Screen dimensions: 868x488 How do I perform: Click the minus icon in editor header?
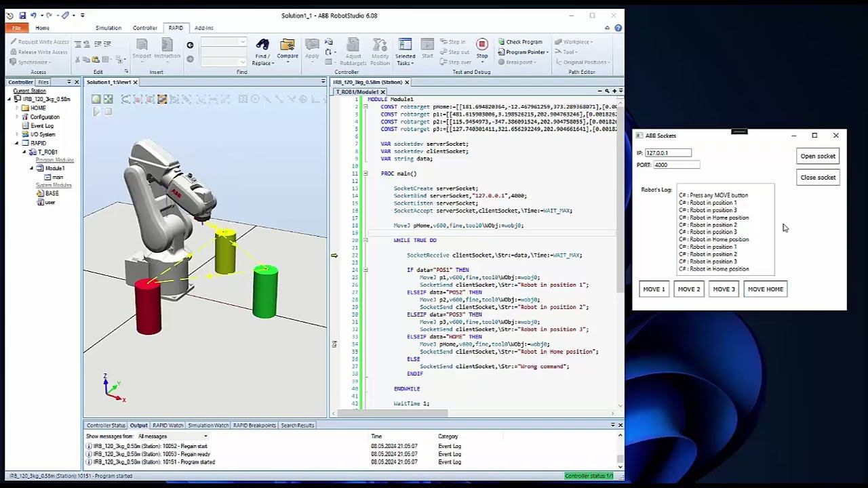pos(599,91)
